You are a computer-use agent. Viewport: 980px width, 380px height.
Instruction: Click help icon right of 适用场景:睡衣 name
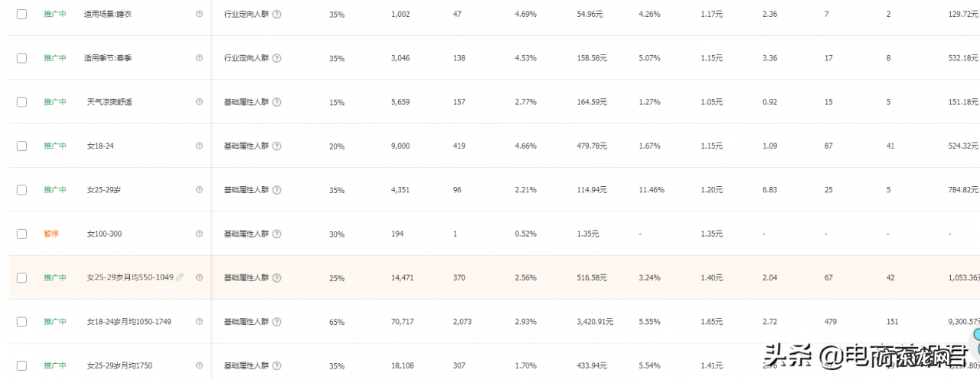(x=200, y=14)
